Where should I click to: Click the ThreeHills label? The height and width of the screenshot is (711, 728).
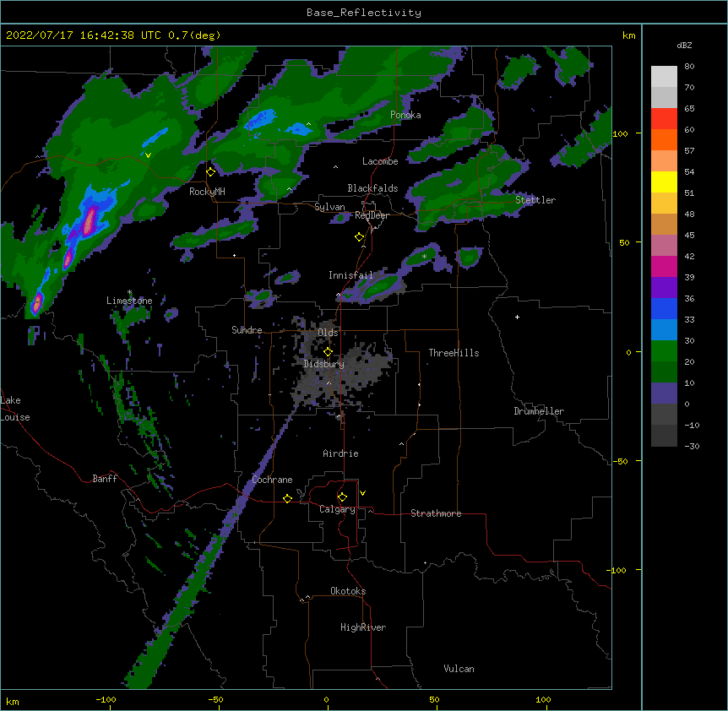click(454, 353)
